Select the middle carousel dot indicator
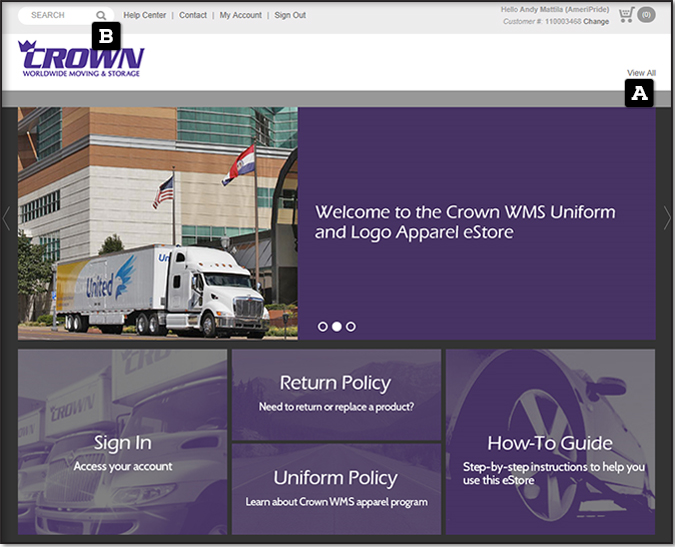This screenshot has width=675, height=547. coord(337,326)
